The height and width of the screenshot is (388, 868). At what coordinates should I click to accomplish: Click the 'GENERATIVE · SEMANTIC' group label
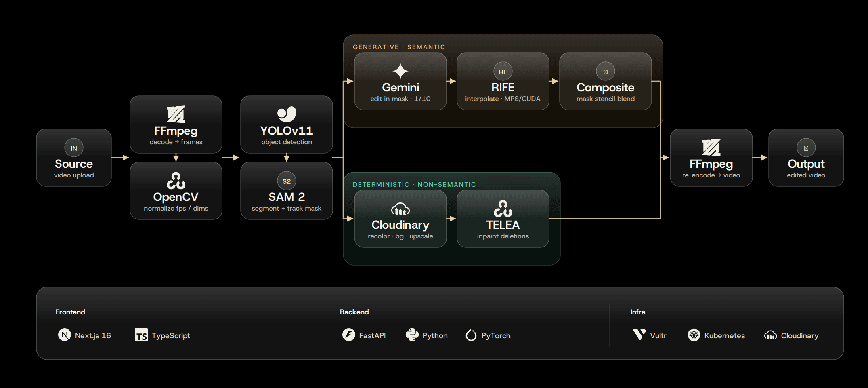pyautogui.click(x=399, y=47)
